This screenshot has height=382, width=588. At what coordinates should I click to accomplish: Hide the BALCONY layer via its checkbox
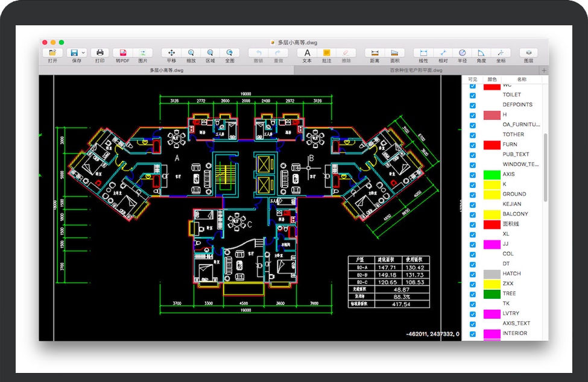click(473, 214)
